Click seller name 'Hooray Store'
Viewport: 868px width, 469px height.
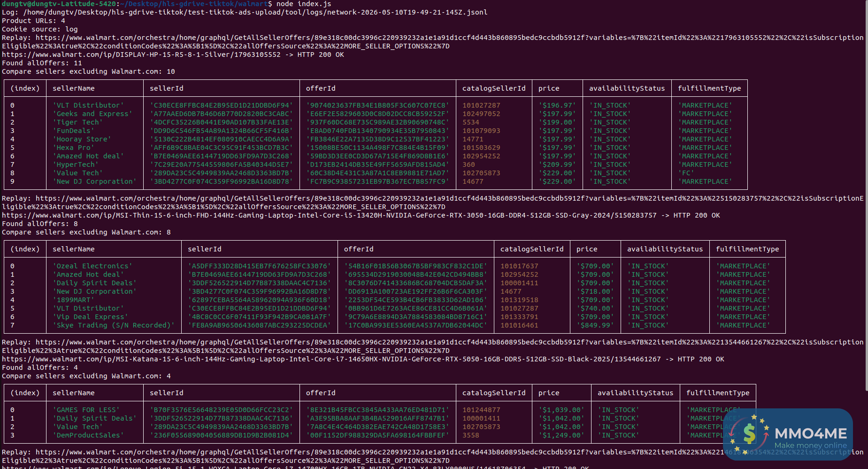pos(82,139)
